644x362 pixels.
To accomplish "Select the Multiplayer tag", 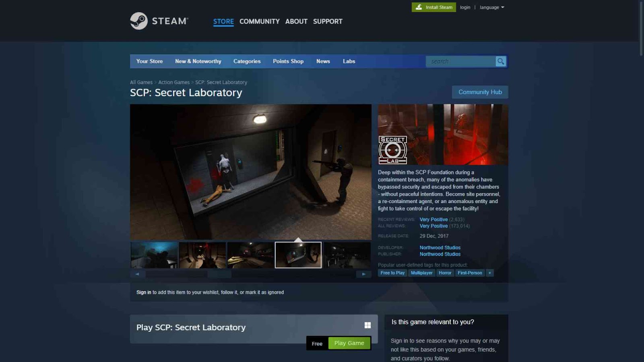I will [x=421, y=273].
